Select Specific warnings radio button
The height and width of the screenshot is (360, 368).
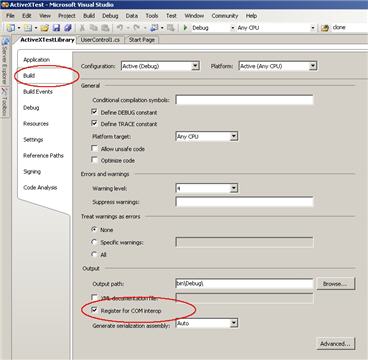[x=94, y=242]
